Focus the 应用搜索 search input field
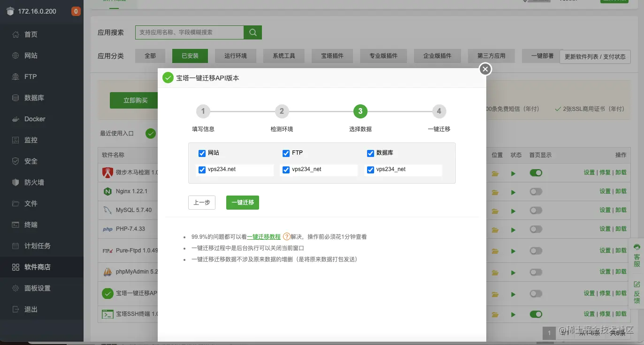Viewport: 644px width, 345px height. coord(190,32)
